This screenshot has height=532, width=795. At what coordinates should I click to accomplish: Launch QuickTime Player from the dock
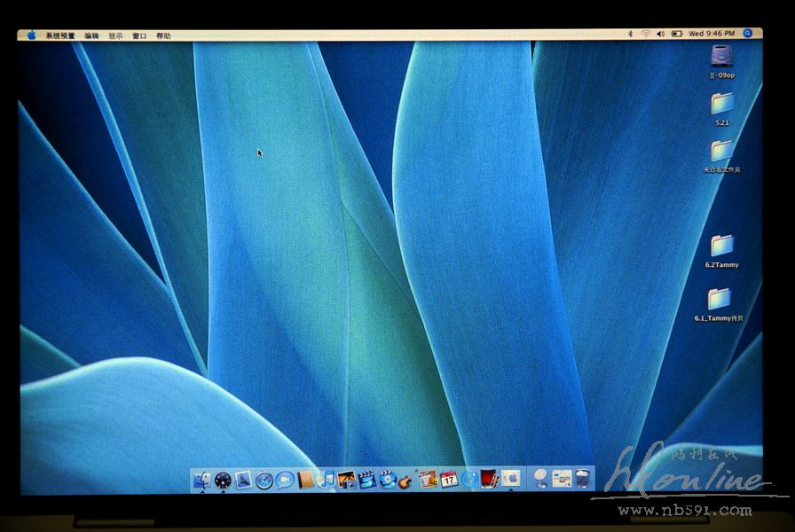click(x=469, y=480)
